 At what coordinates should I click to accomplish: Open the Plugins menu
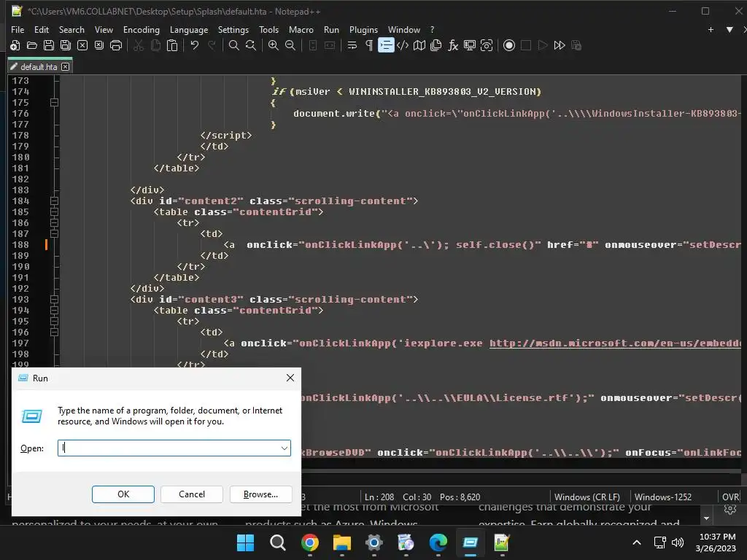363,29
